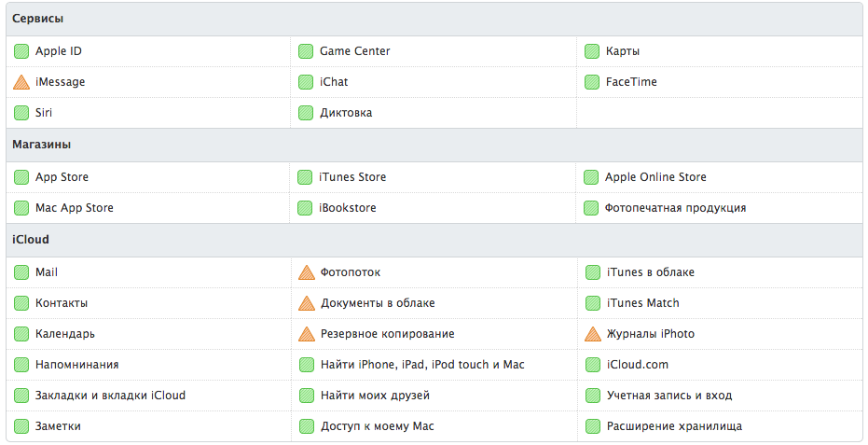Viewport: 868px width, 445px height.
Task: Click the Расширение хранилища label
Action: 674,426
